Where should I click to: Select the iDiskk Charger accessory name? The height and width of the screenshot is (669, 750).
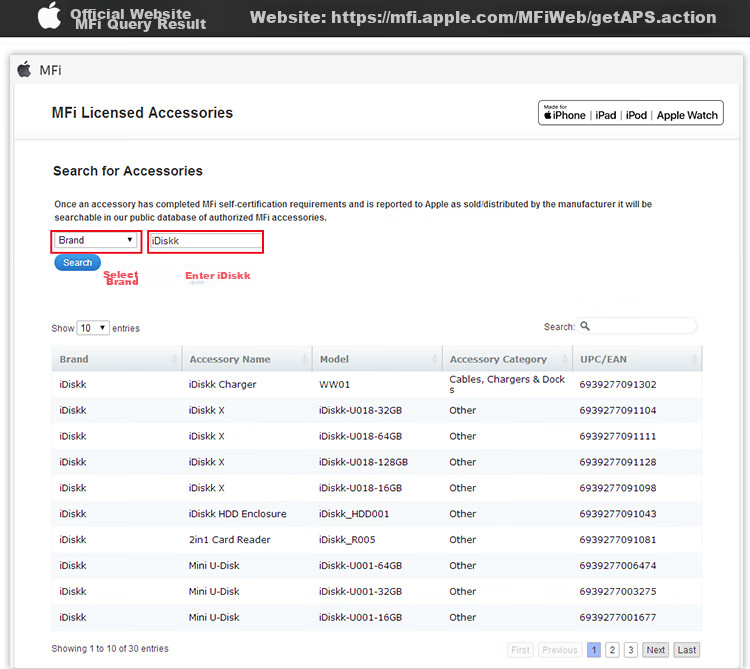click(222, 384)
